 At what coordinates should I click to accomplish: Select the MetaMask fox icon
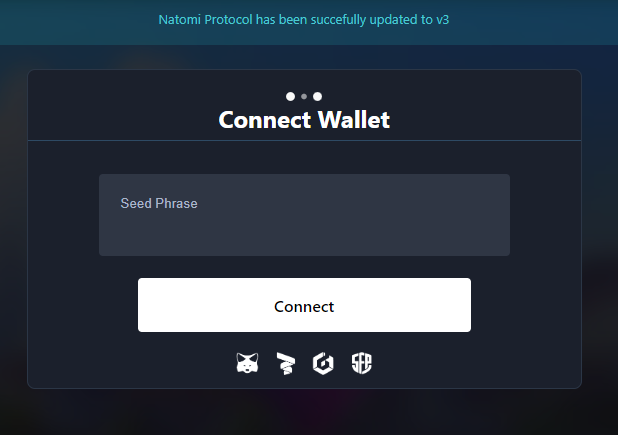pyautogui.click(x=247, y=363)
